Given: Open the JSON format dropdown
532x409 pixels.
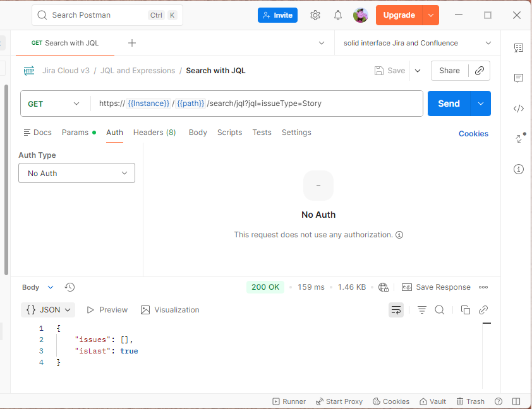Looking at the screenshot, I should click(x=48, y=310).
